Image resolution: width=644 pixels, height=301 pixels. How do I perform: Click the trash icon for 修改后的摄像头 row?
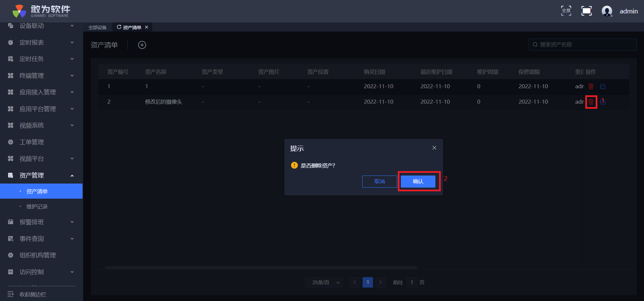pyautogui.click(x=591, y=102)
